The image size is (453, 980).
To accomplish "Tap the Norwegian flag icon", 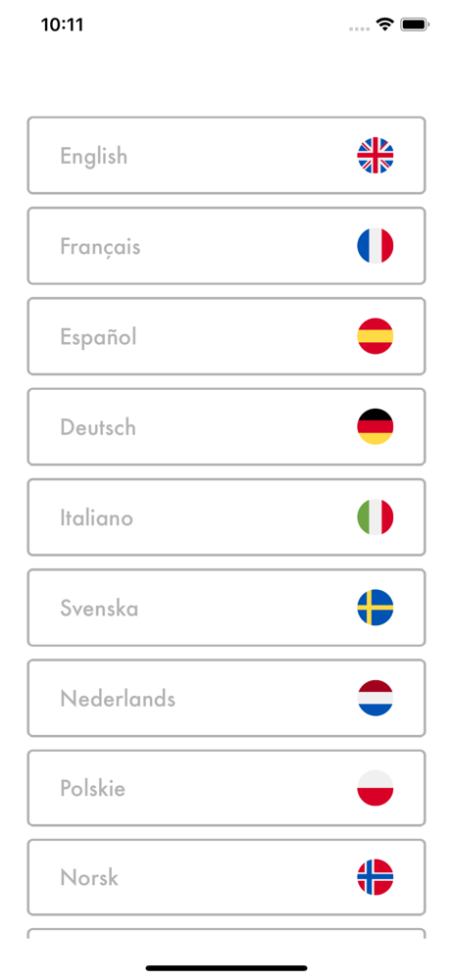I will click(376, 877).
